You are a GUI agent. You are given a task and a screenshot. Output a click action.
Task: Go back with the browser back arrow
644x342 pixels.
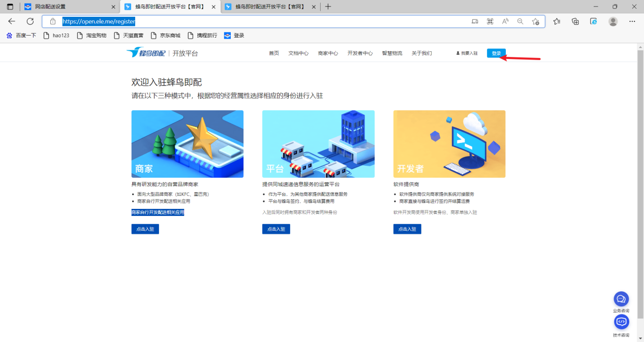coord(12,21)
